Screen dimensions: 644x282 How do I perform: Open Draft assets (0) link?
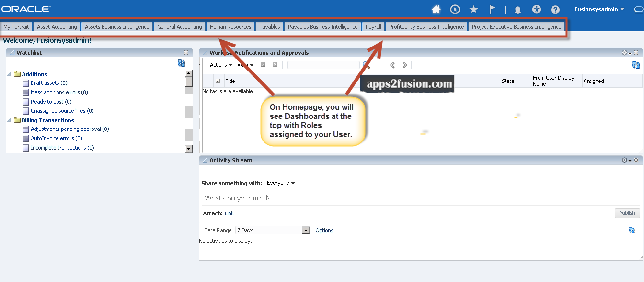pyautogui.click(x=49, y=83)
